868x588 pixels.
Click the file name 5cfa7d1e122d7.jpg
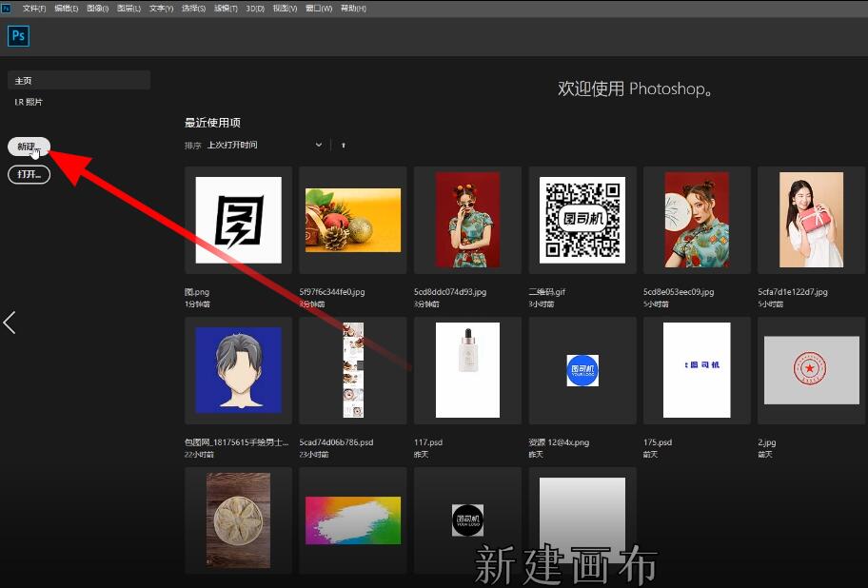click(x=793, y=292)
